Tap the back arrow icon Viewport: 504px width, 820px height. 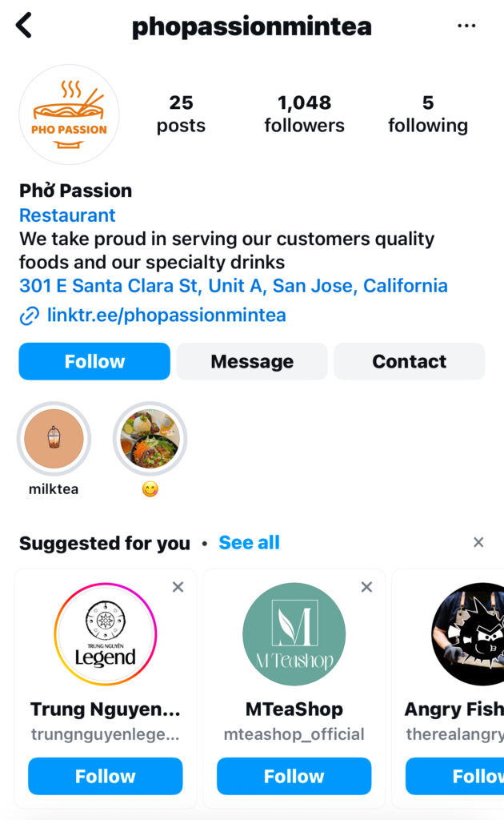pos(24,26)
